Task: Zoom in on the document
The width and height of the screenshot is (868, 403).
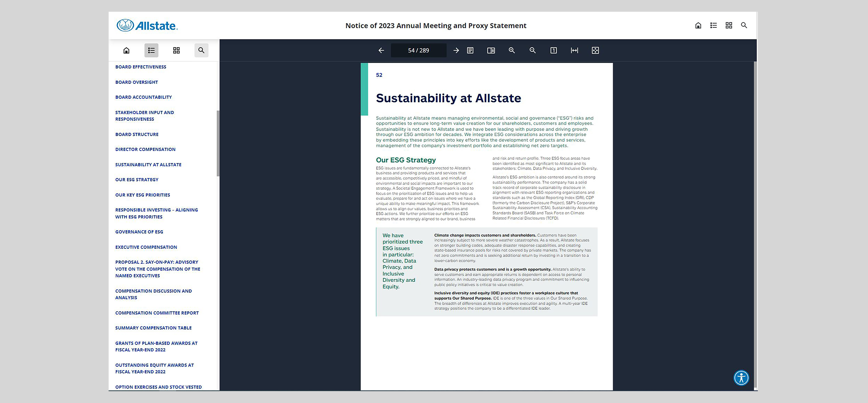Action: pyautogui.click(x=512, y=50)
